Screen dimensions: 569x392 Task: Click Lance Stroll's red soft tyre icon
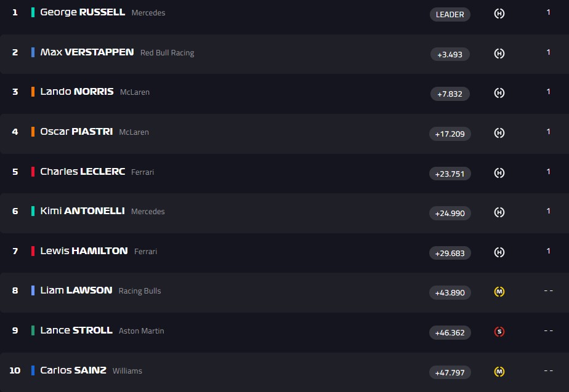499,332
